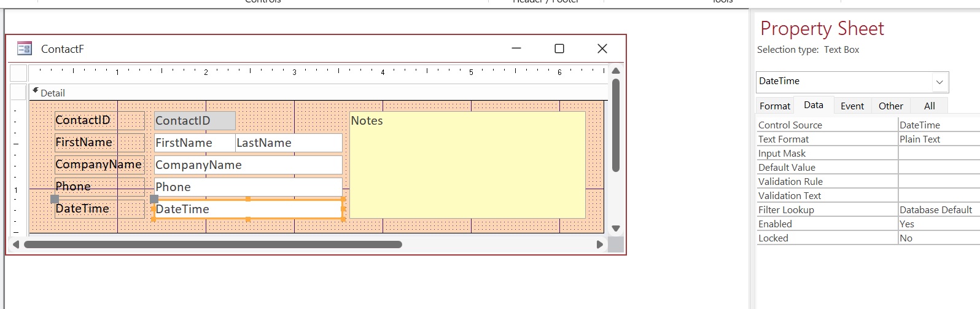
Task: Click the Input Mask property field
Action: [938, 154]
